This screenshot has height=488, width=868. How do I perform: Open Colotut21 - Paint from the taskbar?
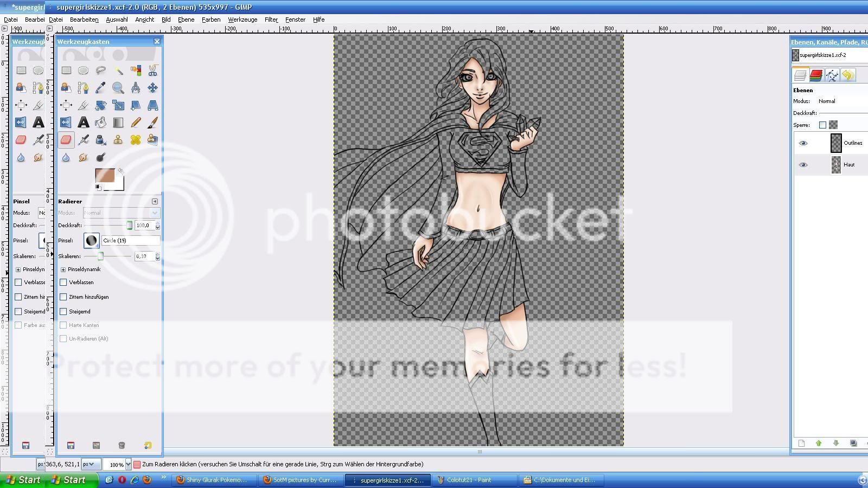click(x=475, y=480)
